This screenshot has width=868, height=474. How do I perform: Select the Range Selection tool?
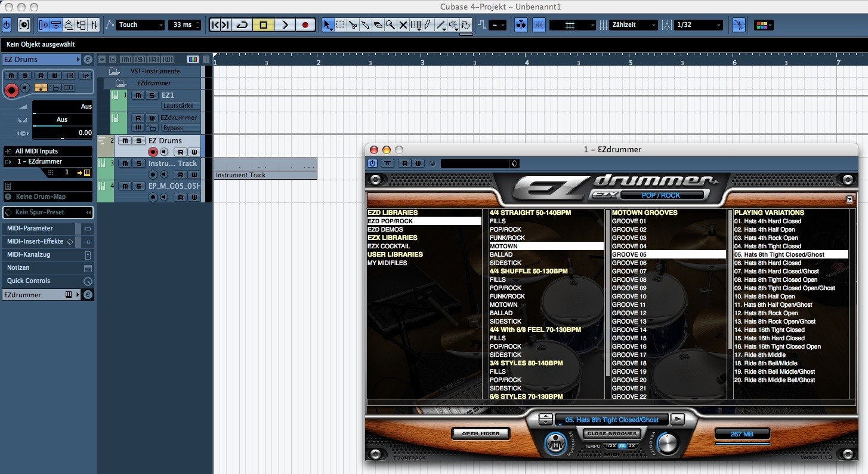340,25
